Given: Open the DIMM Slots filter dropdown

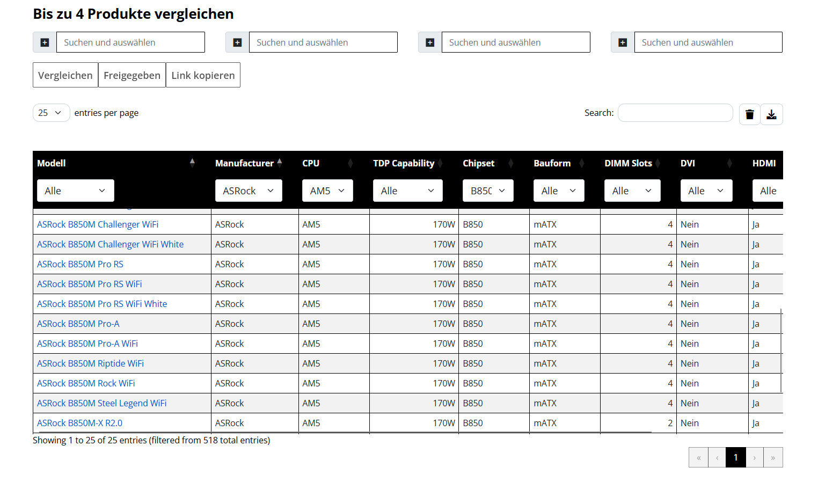Looking at the screenshot, I should coord(632,191).
